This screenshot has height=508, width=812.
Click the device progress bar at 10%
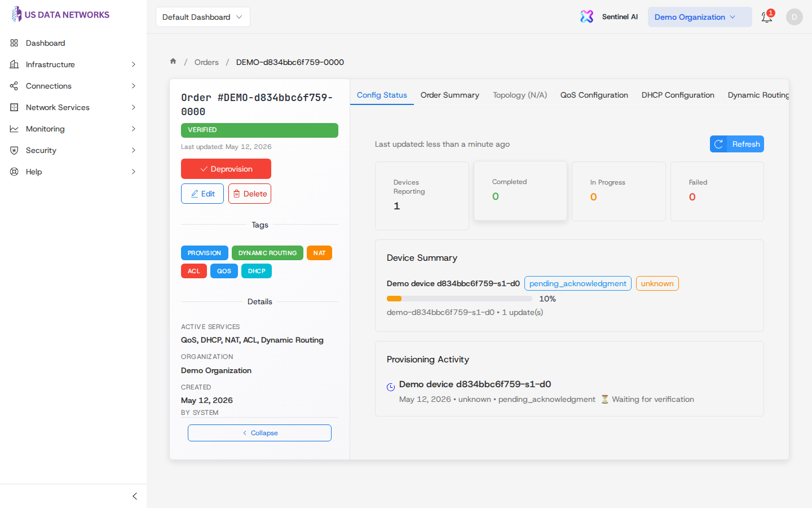(x=460, y=299)
